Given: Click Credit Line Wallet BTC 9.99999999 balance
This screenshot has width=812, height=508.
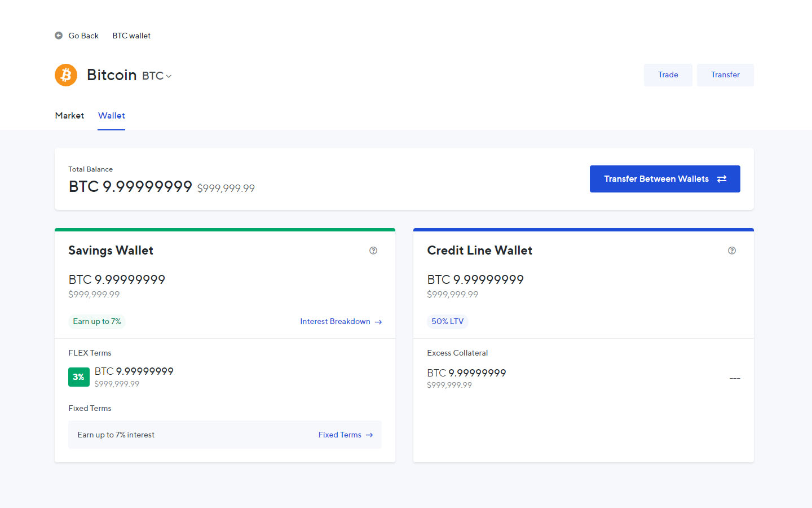Looking at the screenshot, I should click(475, 279).
